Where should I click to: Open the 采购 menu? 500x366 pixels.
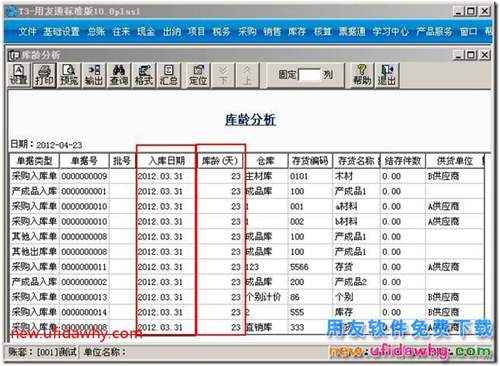pyautogui.click(x=247, y=32)
